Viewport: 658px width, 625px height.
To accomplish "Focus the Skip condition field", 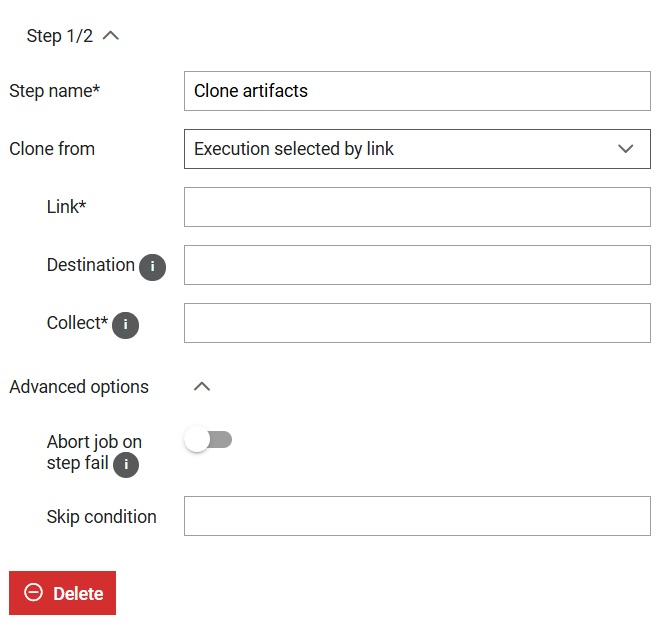I will tap(417, 516).
